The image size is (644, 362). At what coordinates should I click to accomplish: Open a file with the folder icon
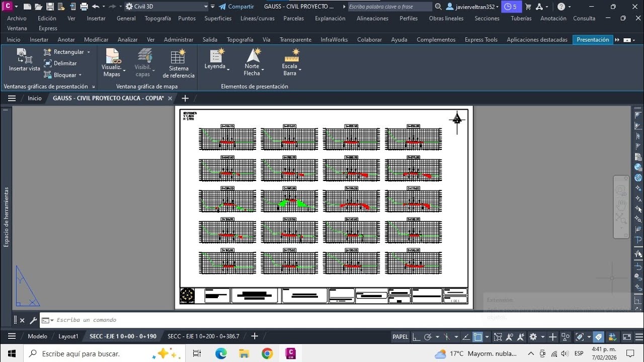[x=38, y=7]
